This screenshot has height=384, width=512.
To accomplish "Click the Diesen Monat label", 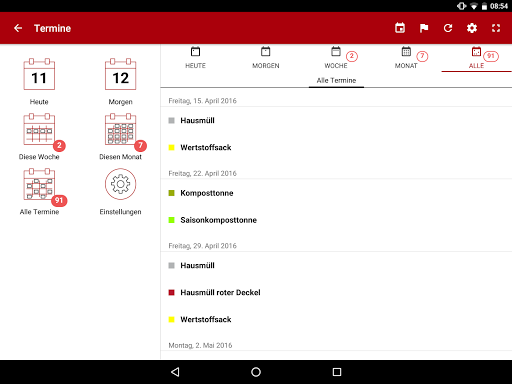I will coord(120,157).
